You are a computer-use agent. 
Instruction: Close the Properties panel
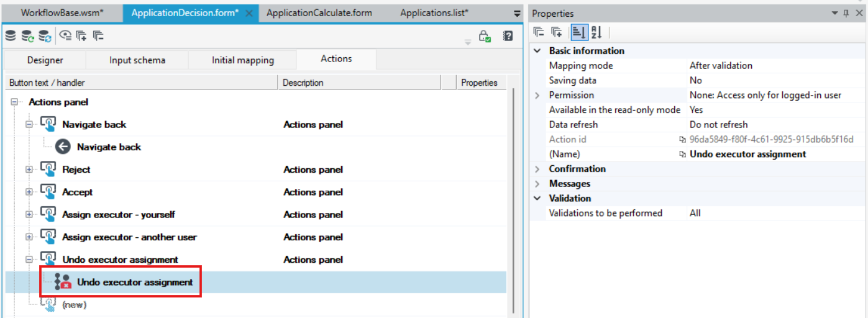[x=859, y=13]
